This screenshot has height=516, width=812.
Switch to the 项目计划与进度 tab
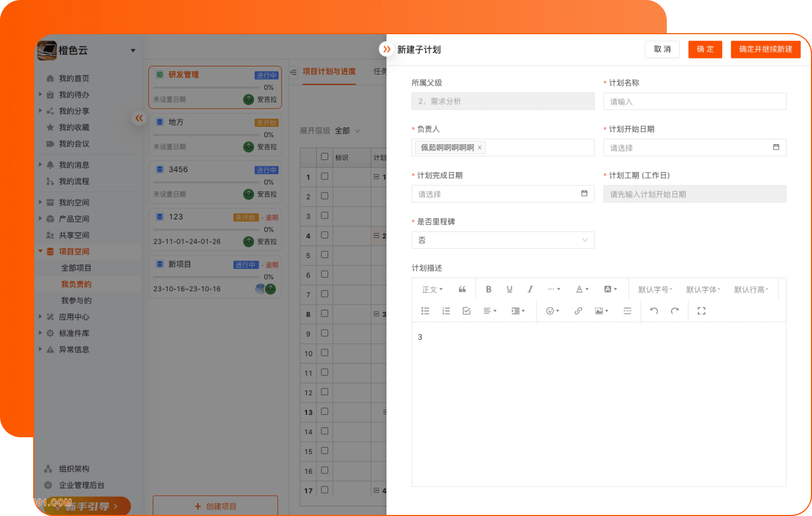[329, 71]
